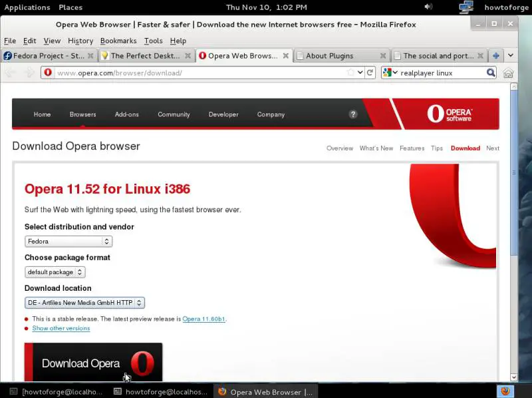Image resolution: width=532 pixels, height=398 pixels.
Task: Reload the page with the refresh icon
Action: coord(370,73)
